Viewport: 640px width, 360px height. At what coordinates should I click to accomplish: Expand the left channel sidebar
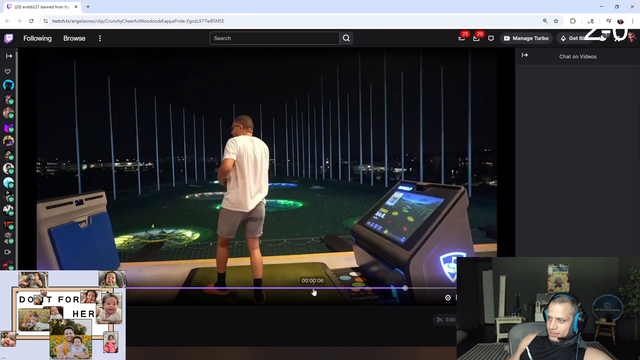[x=9, y=56]
